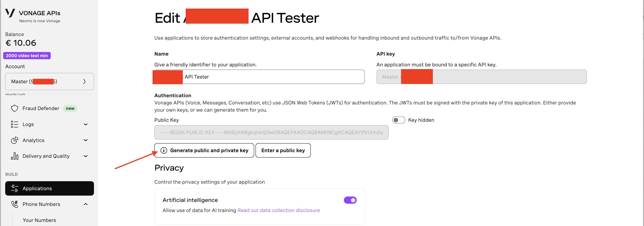The image size is (644, 226).
Task: Expand the Logs menu chevron
Action: pyautogui.click(x=85, y=124)
